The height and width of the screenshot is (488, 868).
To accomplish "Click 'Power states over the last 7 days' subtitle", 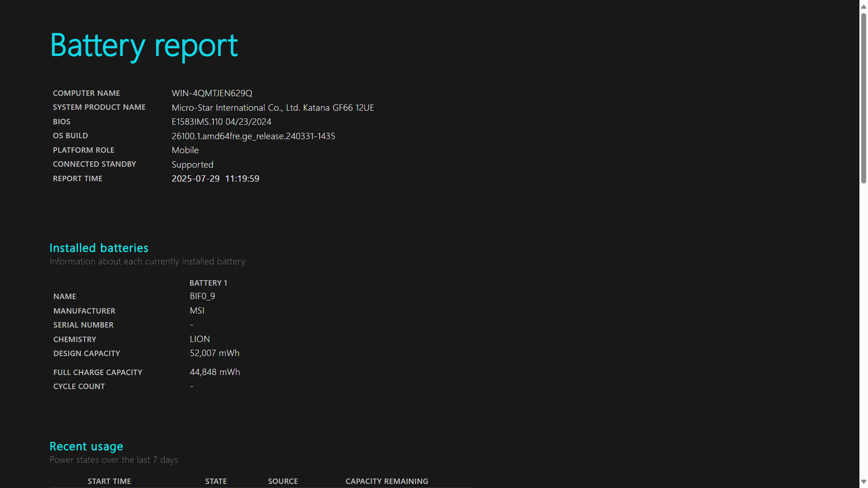I will 114,460.
